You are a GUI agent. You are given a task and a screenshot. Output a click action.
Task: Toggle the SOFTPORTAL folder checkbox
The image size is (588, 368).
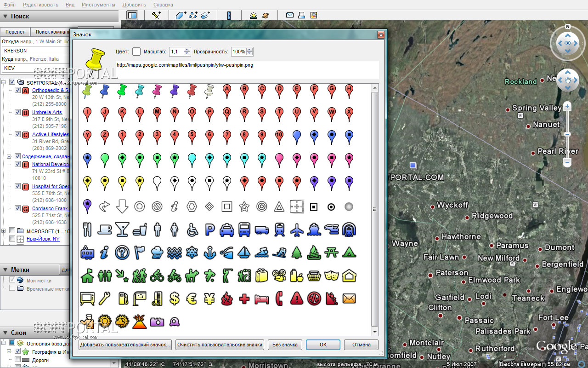tap(12, 82)
